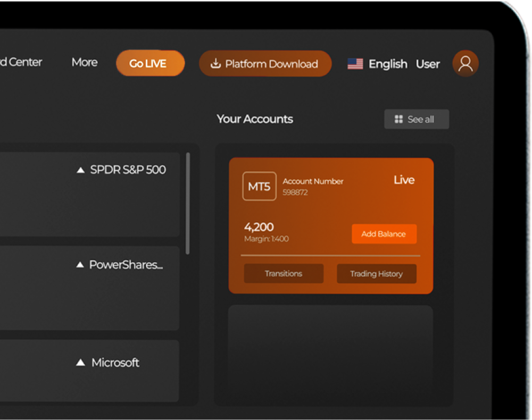Open Trading History on the account card

tap(376, 274)
